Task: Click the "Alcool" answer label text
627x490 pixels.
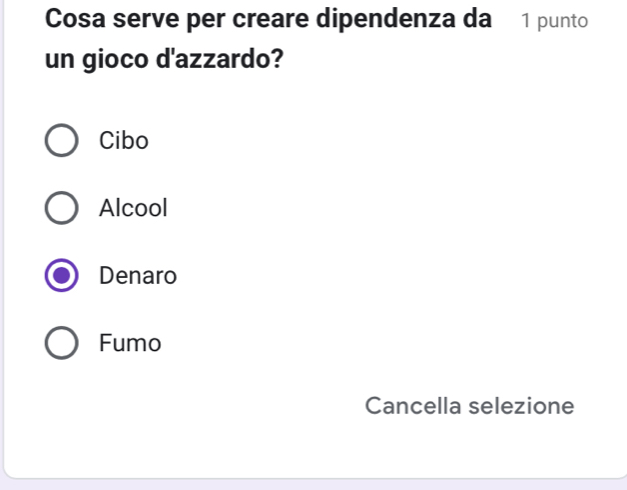Action: tap(134, 209)
